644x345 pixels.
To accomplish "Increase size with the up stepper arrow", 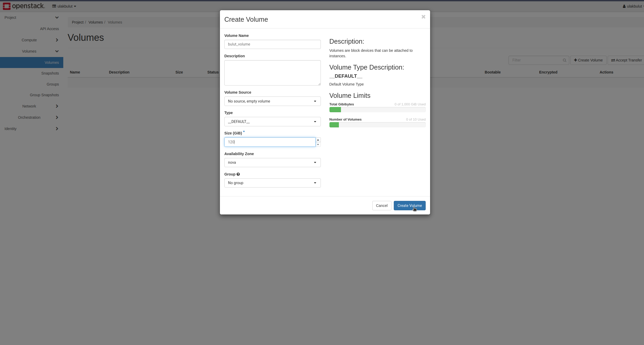I will point(318,140).
